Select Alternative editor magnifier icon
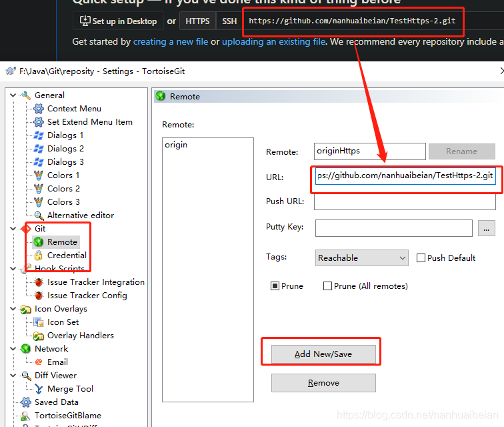The height and width of the screenshot is (427, 504). coord(39,216)
